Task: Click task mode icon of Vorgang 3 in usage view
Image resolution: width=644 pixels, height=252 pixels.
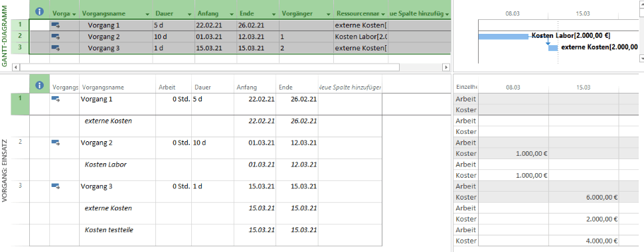Action: coord(56,186)
